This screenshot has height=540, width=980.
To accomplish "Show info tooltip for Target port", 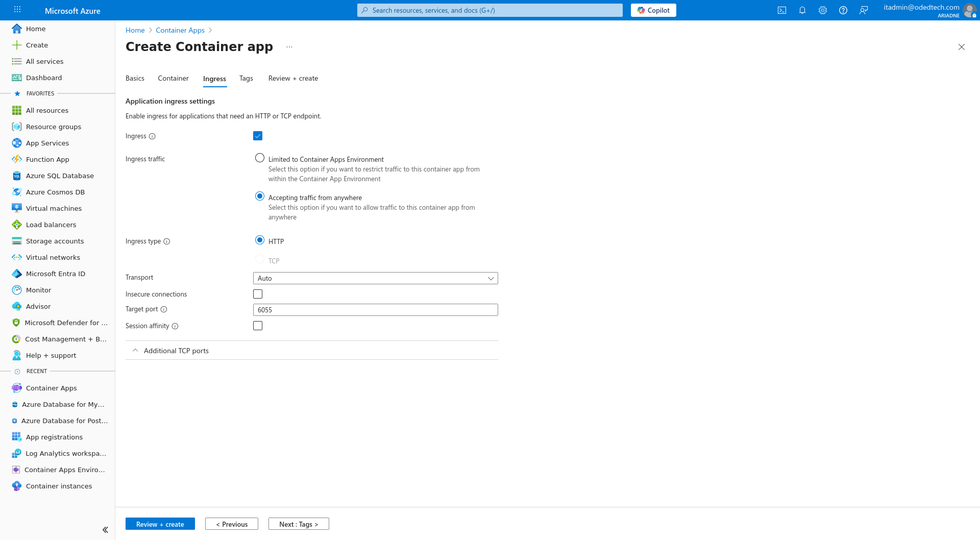I will (164, 309).
